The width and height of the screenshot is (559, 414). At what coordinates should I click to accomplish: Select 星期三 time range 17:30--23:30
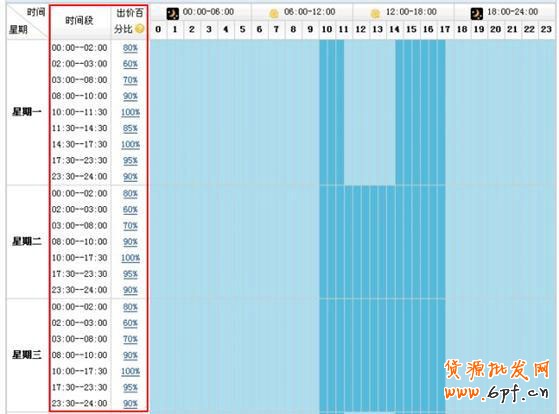coord(80,387)
